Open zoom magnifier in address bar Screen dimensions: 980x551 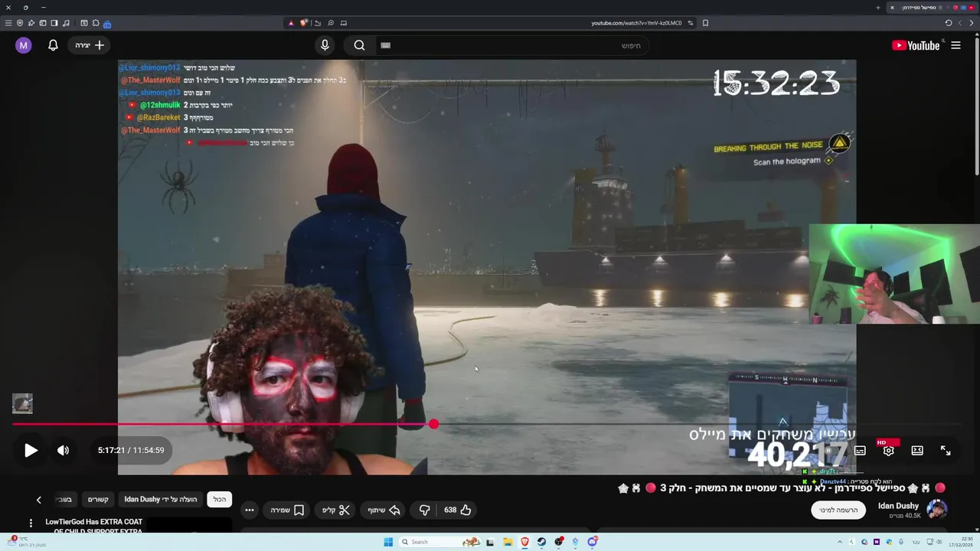[x=331, y=23]
